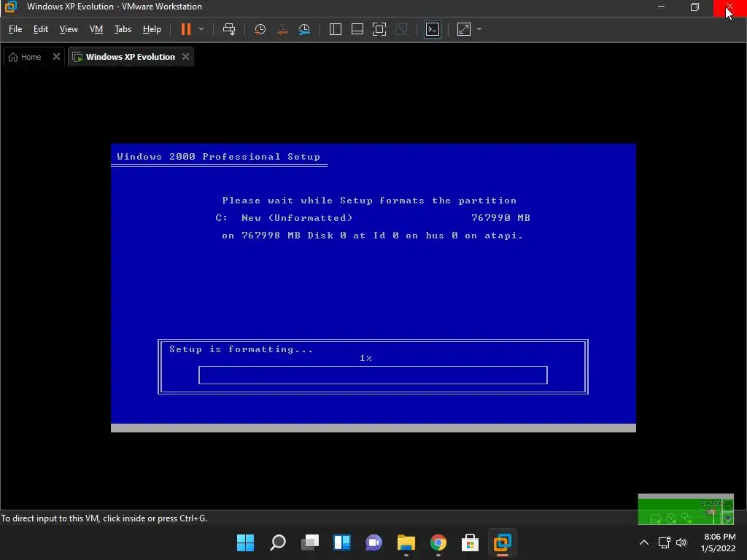Switch to the Home tab
This screenshot has width=747, height=560.
click(26, 57)
